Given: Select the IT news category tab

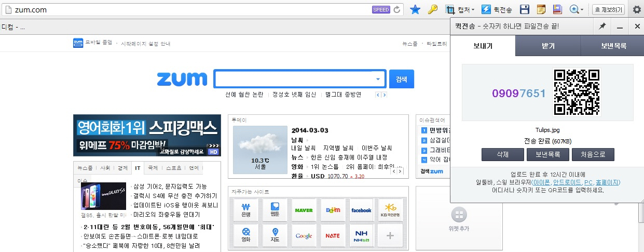Looking at the screenshot, I should click(138, 168).
